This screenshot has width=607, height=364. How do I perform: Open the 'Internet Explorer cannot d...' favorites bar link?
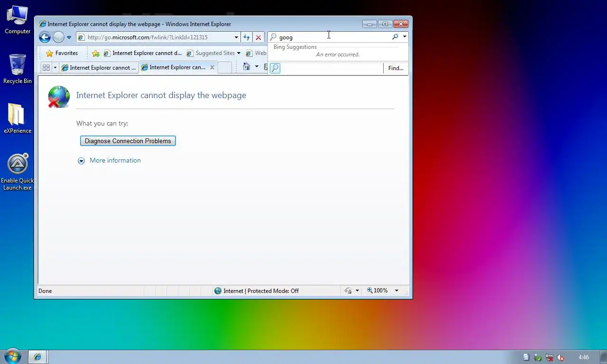point(143,53)
